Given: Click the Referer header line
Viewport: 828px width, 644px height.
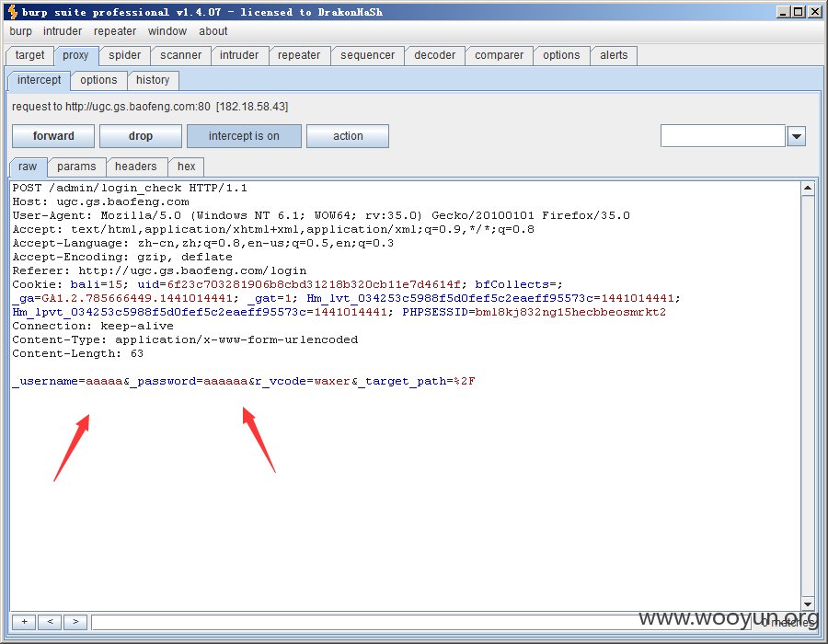Looking at the screenshot, I should pos(159,270).
